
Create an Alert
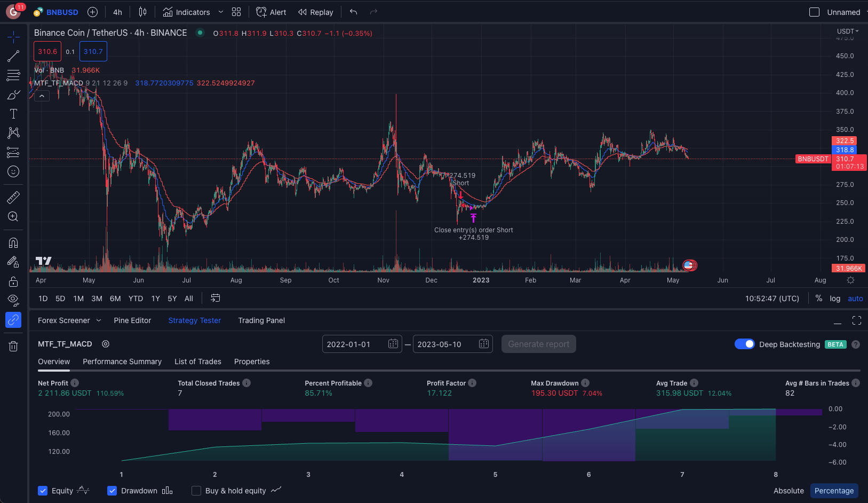point(271,12)
